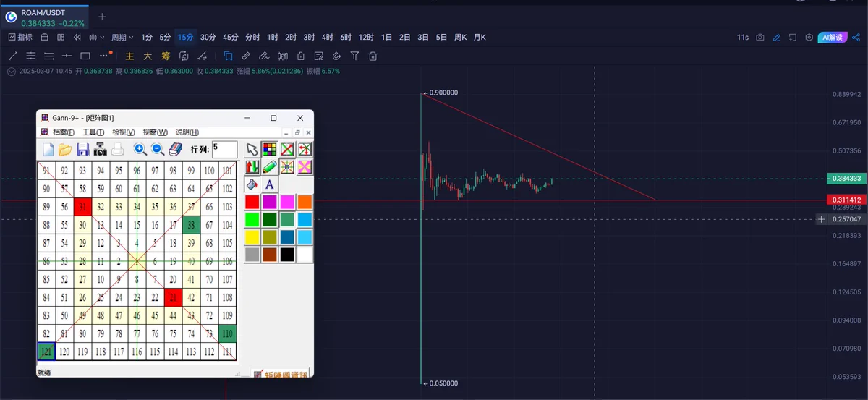Pick the bright green color swatch

252,219
